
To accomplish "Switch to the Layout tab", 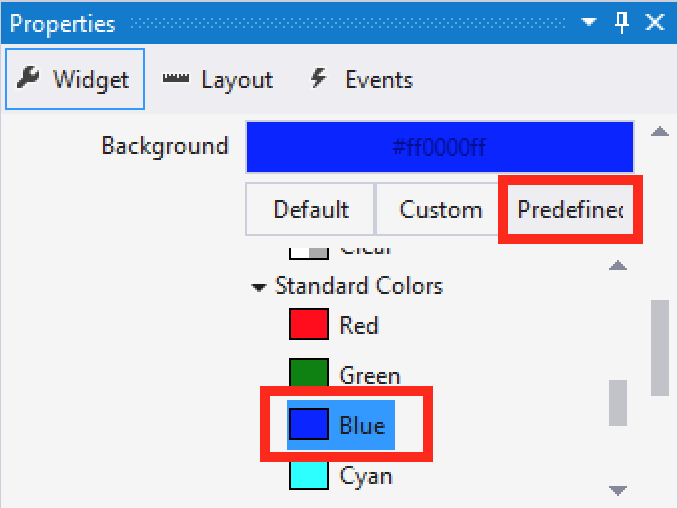I will [x=218, y=80].
